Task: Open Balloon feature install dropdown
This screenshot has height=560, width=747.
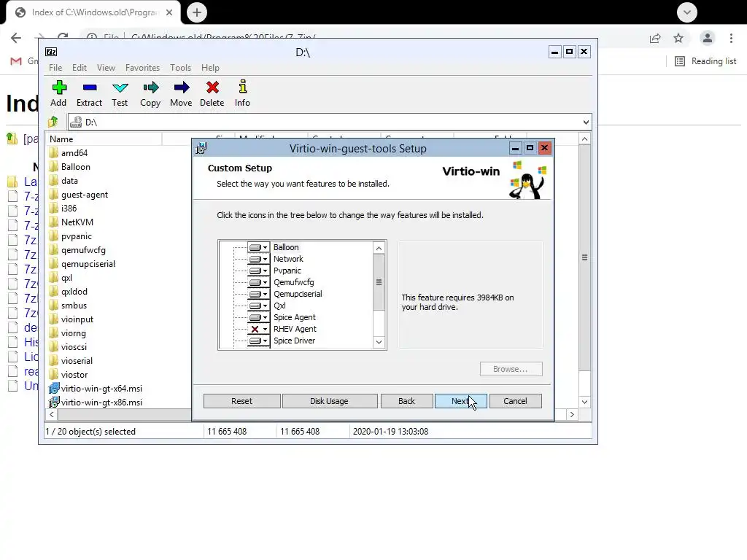Action: (258, 248)
